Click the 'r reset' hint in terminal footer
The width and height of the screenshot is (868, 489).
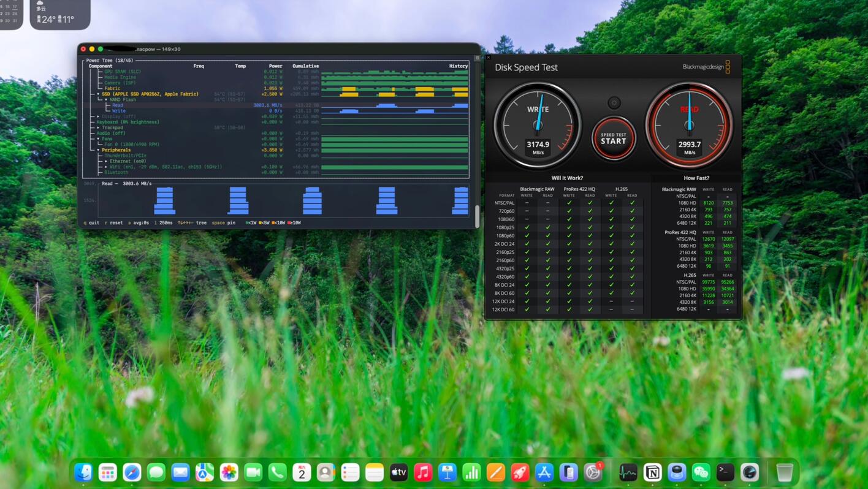[x=114, y=223]
